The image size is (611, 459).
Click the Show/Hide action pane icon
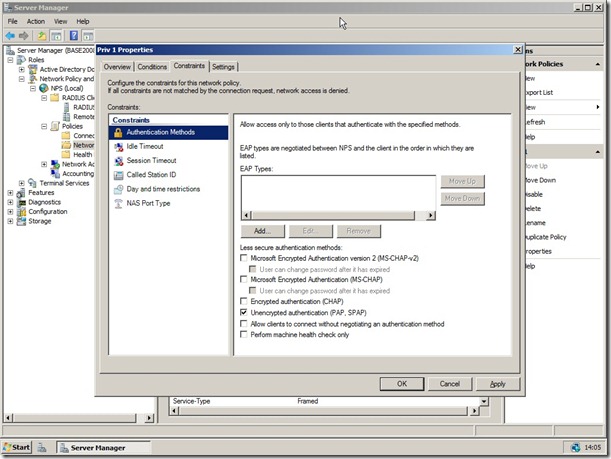click(88, 36)
